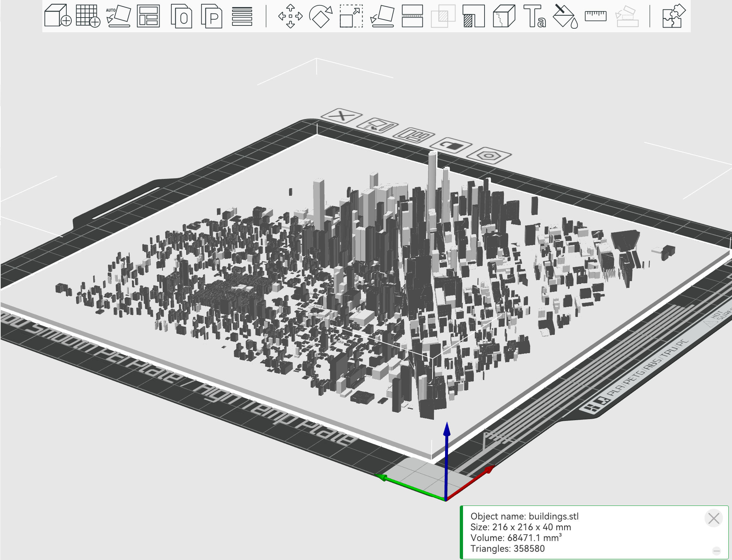Image resolution: width=732 pixels, height=560 pixels.
Task: Click the greyed Mesh boolean icon
Action: pyautogui.click(x=443, y=16)
